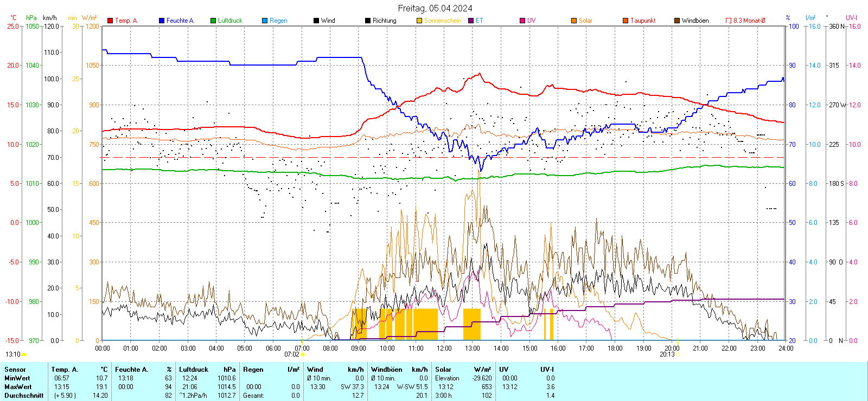The height and width of the screenshot is (401, 868).
Task: Click the 12:00 label on time axis
Action: point(444,348)
